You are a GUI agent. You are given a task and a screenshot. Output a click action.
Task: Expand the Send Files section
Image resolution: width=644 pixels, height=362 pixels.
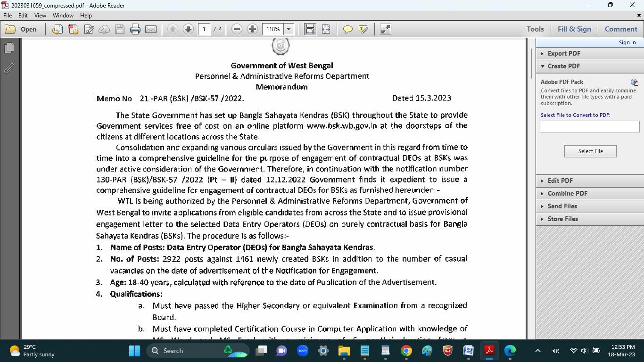click(590, 206)
